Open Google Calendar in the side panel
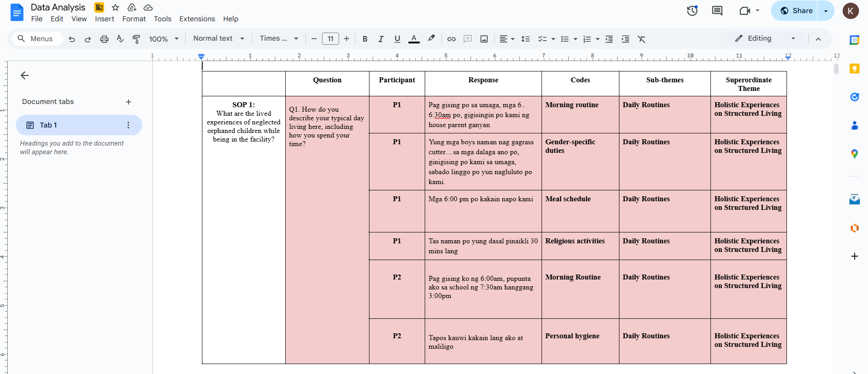This screenshot has width=868, height=374. pos(854,40)
